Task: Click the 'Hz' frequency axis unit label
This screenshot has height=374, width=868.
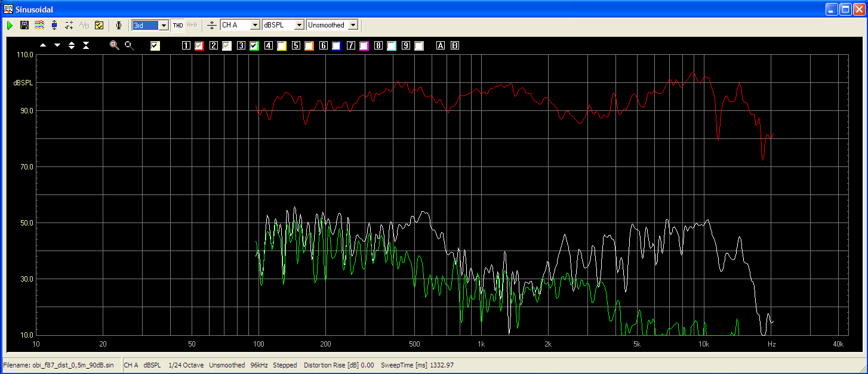Action: pyautogui.click(x=772, y=344)
